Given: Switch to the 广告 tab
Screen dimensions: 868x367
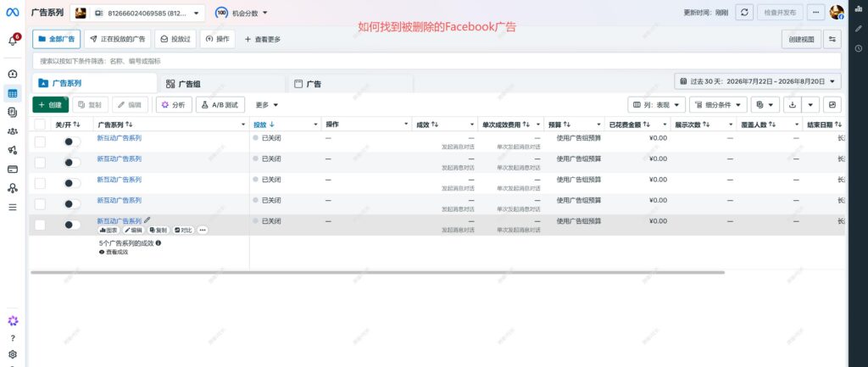Looking at the screenshot, I should coord(351,84).
